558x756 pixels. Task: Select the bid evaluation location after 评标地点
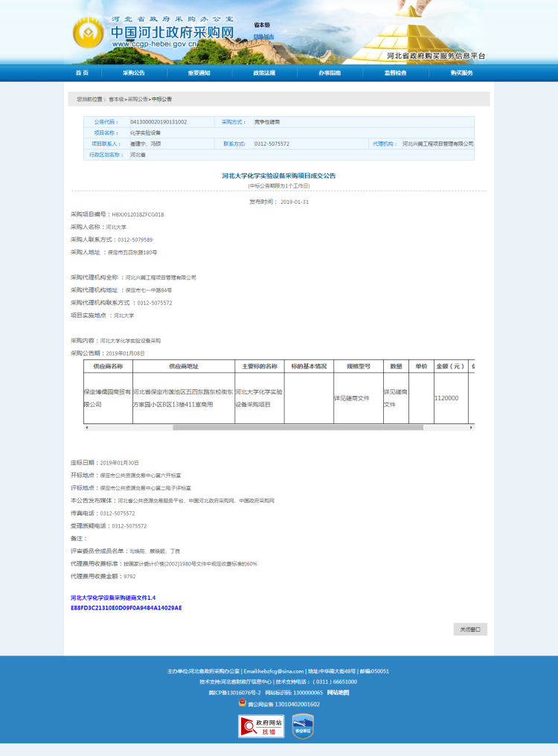tap(145, 488)
